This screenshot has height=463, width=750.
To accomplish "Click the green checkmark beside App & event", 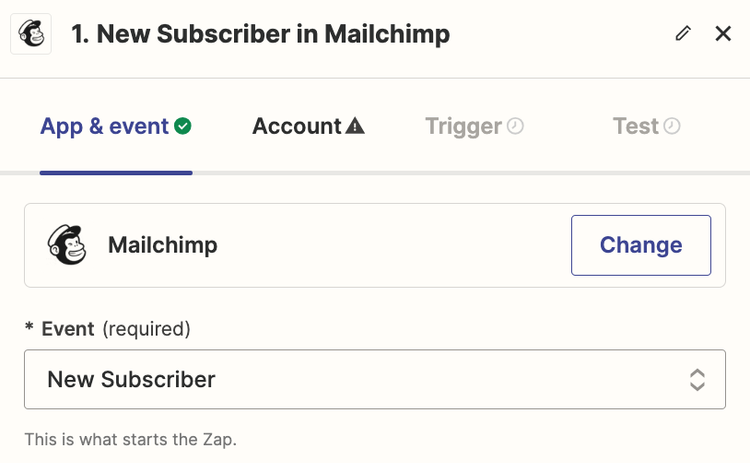I will pyautogui.click(x=183, y=126).
